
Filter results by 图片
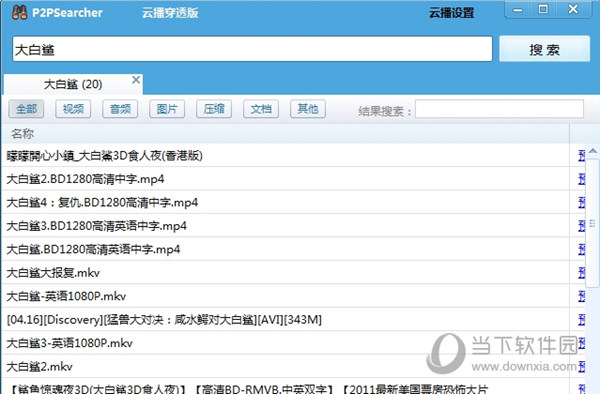click(x=167, y=109)
